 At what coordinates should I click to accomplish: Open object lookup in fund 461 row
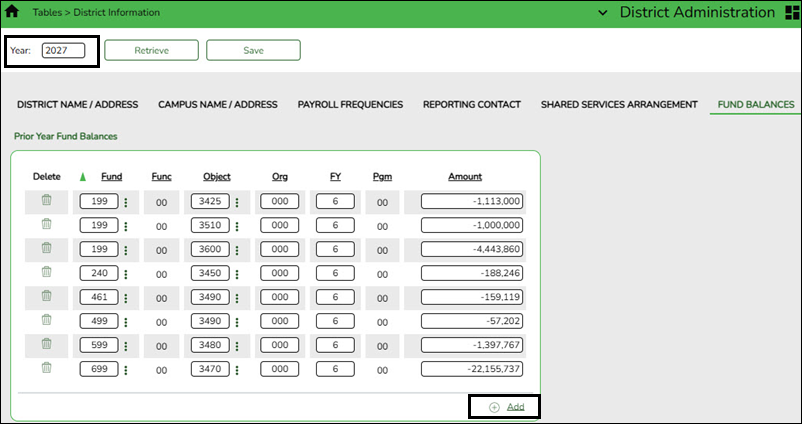point(237,299)
